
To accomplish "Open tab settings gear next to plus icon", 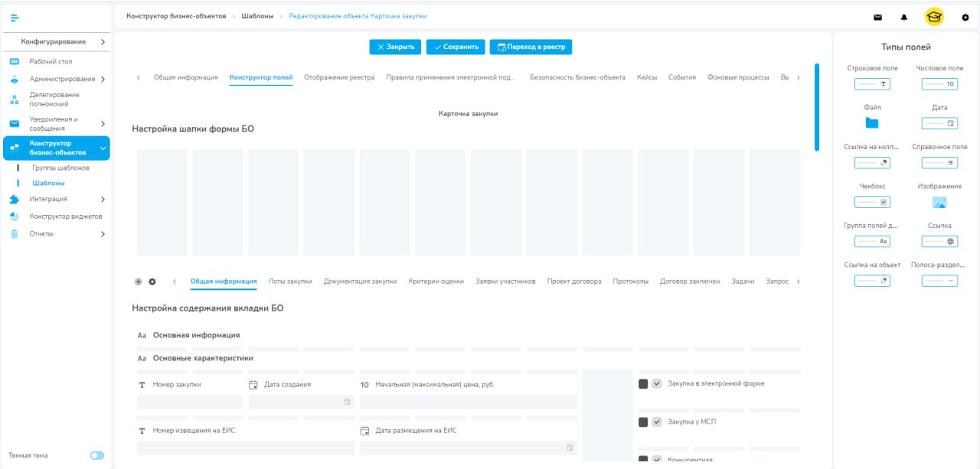I will point(152,282).
